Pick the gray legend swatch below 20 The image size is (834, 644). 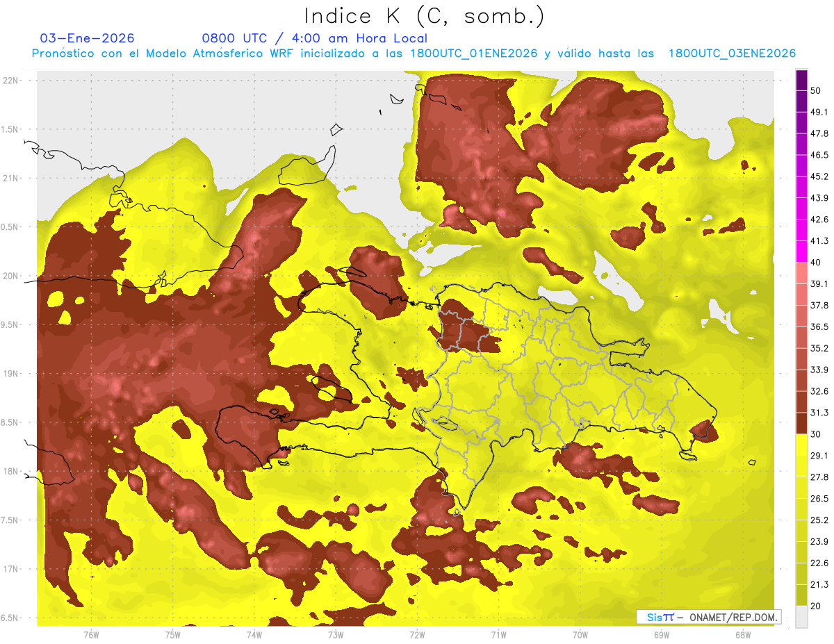[802, 617]
